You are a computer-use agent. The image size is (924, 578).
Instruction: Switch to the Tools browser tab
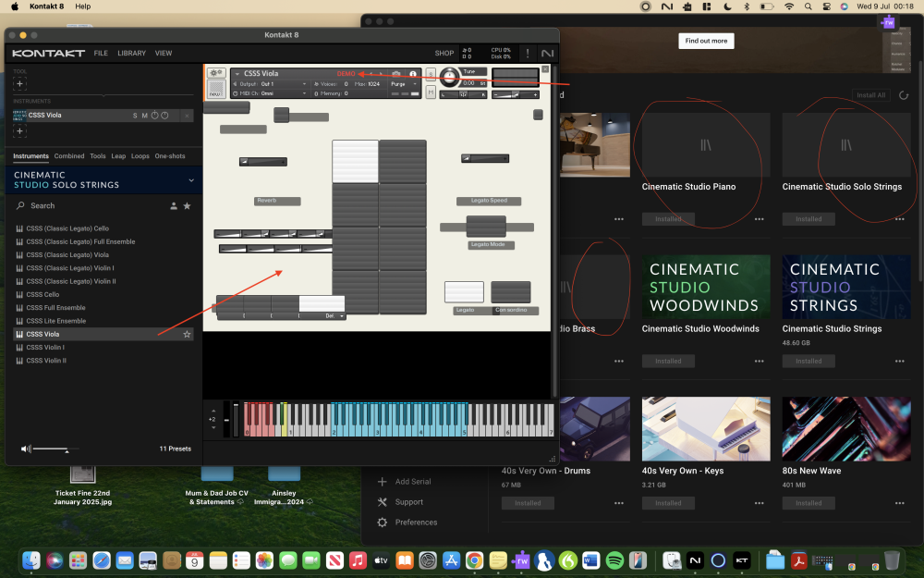tap(98, 156)
